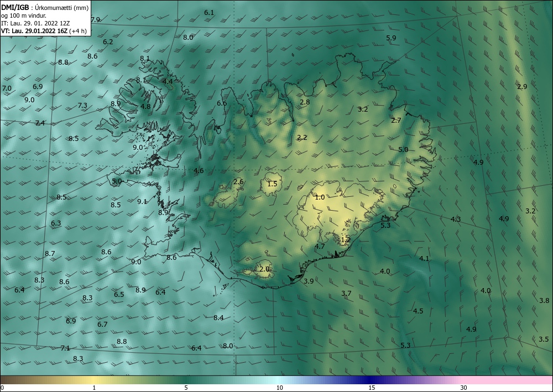Select the initial time line 'IT: Lau. 29. 01. 2022 12Z'
Viewport: 553px width, 392px height.
pos(35,23)
